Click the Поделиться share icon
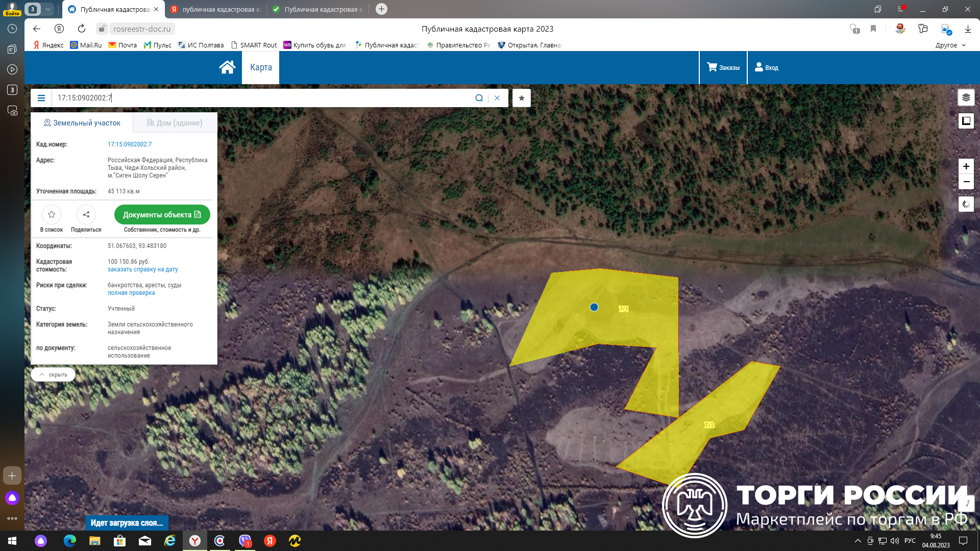Screen dimensions: 980x551 (86, 215)
